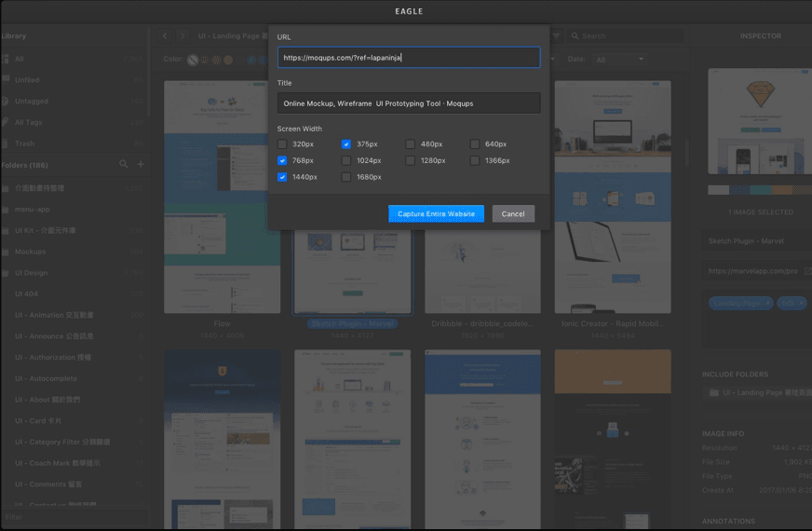812x531 pixels.
Task: Open the UI - Autocomplete folder
Action: (x=73, y=378)
